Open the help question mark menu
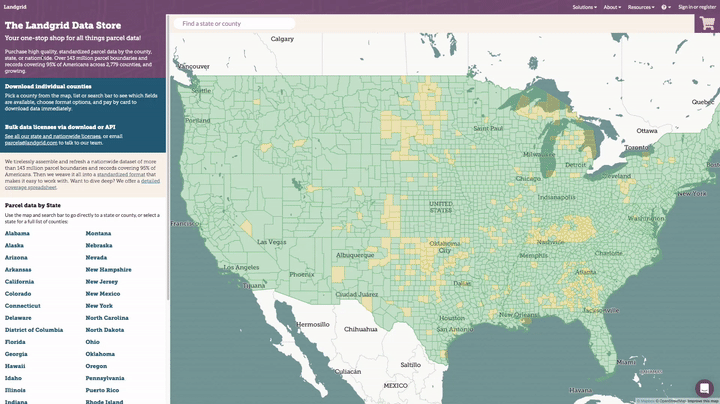 (x=666, y=7)
